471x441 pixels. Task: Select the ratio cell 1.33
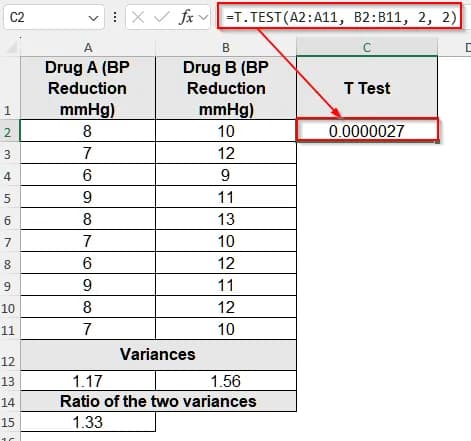(88, 422)
